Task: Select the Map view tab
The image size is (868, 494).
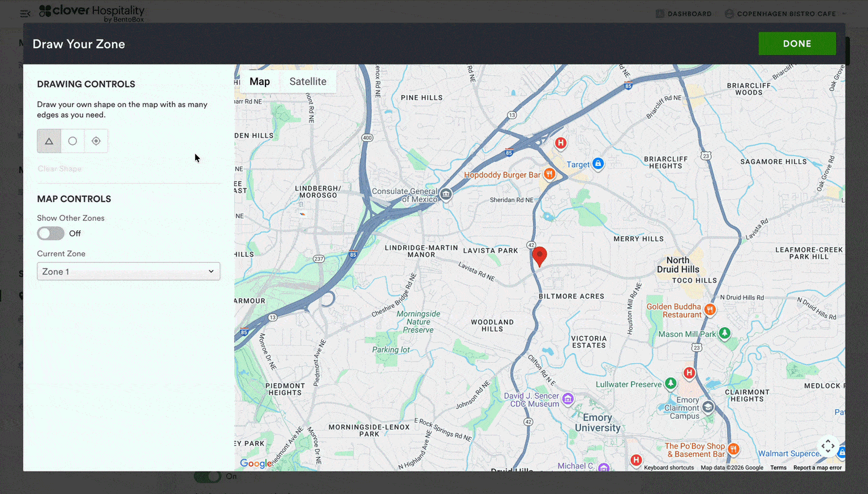Action: tap(260, 81)
